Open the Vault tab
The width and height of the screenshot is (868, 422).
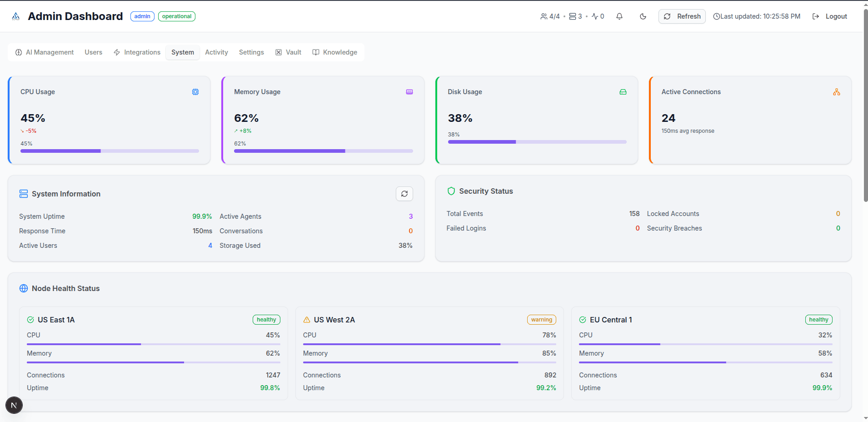coord(288,52)
